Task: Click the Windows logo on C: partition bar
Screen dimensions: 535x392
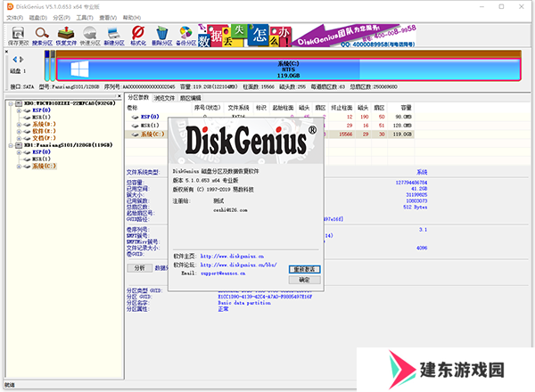Action: 79,69
